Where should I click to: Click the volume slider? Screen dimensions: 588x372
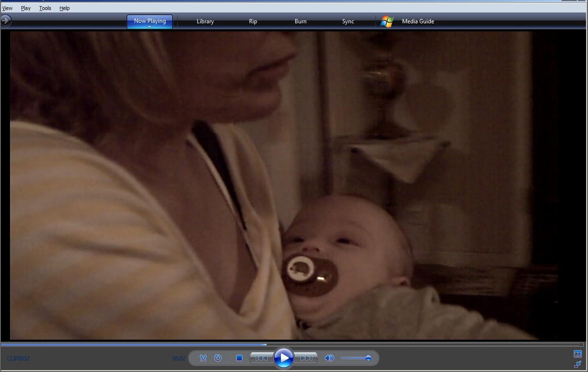(356, 358)
